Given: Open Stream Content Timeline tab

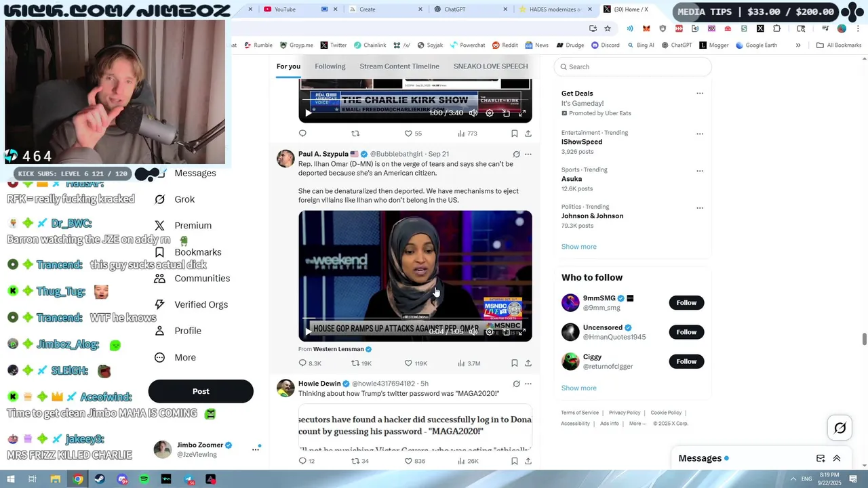Looking at the screenshot, I should [399, 66].
